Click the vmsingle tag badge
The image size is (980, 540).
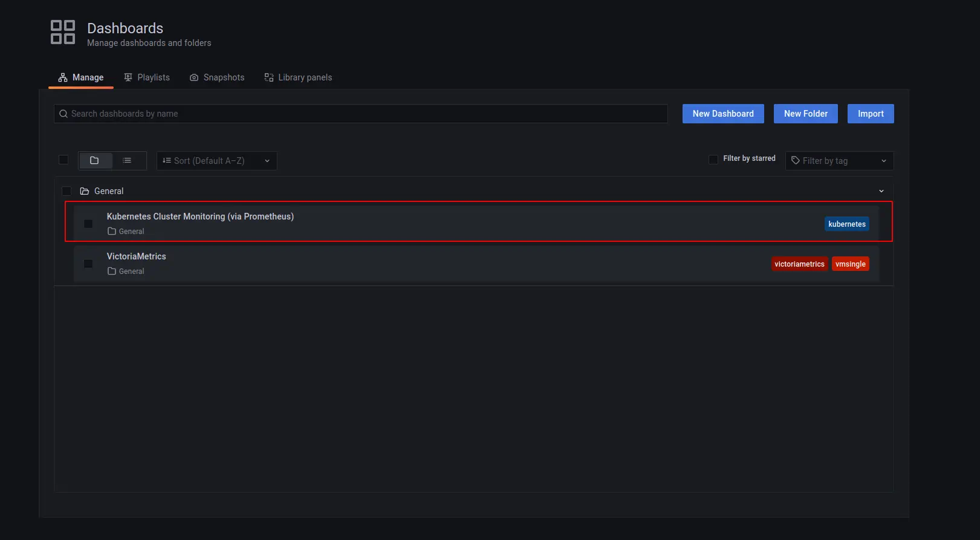pos(850,264)
